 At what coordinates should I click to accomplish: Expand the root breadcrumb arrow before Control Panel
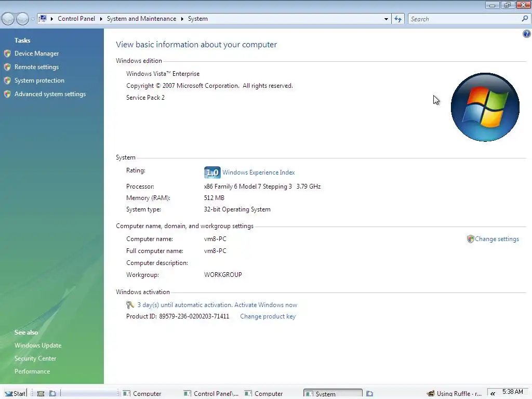pyautogui.click(x=51, y=19)
